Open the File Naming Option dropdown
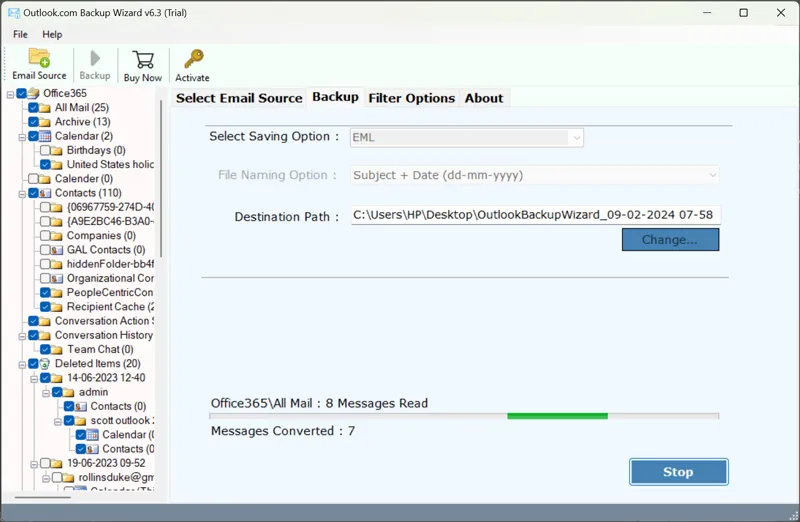Image resolution: width=800 pixels, height=522 pixels. (x=535, y=176)
